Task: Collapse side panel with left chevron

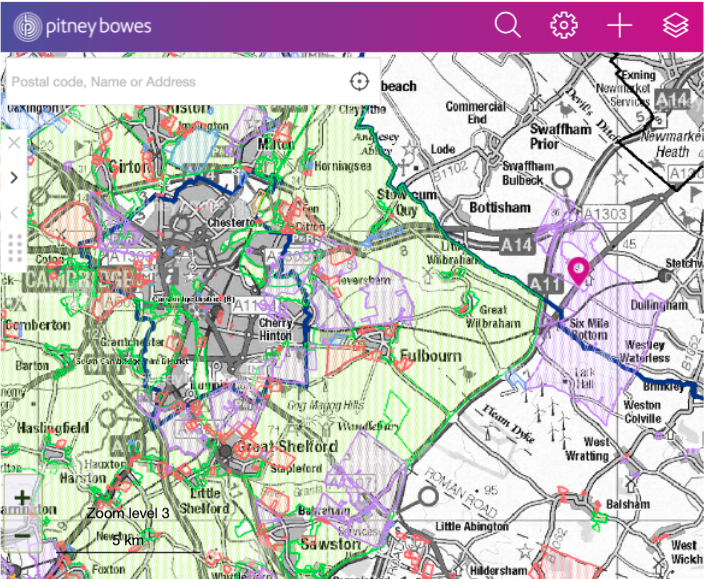Action: (14, 212)
